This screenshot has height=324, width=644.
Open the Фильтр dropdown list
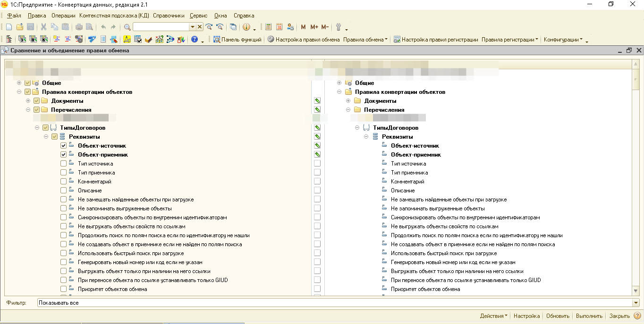pyautogui.click(x=636, y=303)
